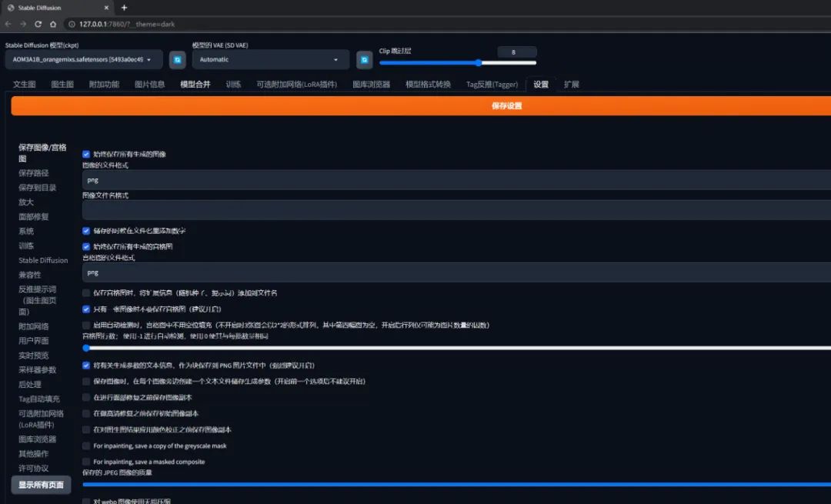Toggle 只有一张图像时不要保存宫格图 checkbox

pyautogui.click(x=86, y=309)
